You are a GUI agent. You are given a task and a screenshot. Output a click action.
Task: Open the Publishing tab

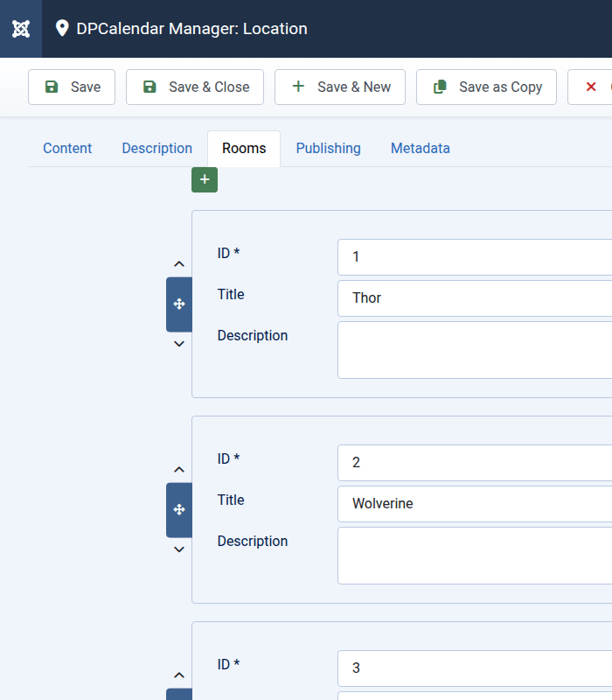click(328, 149)
